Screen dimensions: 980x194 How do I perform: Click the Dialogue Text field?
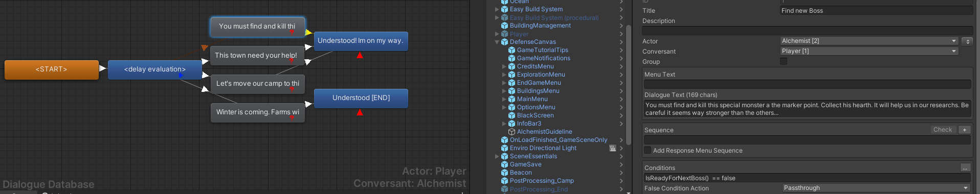(x=808, y=109)
